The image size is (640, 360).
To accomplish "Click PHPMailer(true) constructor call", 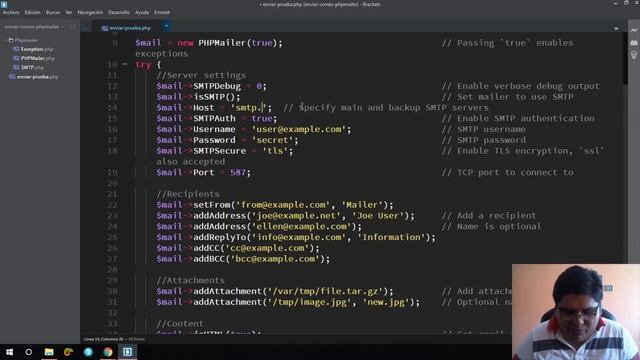I will [x=238, y=43].
